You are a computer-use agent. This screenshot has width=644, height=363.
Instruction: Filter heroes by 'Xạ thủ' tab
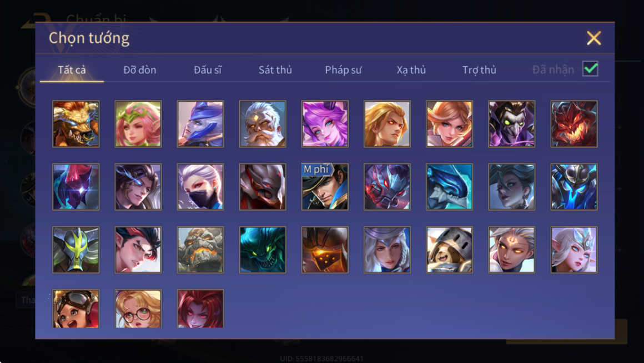pyautogui.click(x=411, y=70)
